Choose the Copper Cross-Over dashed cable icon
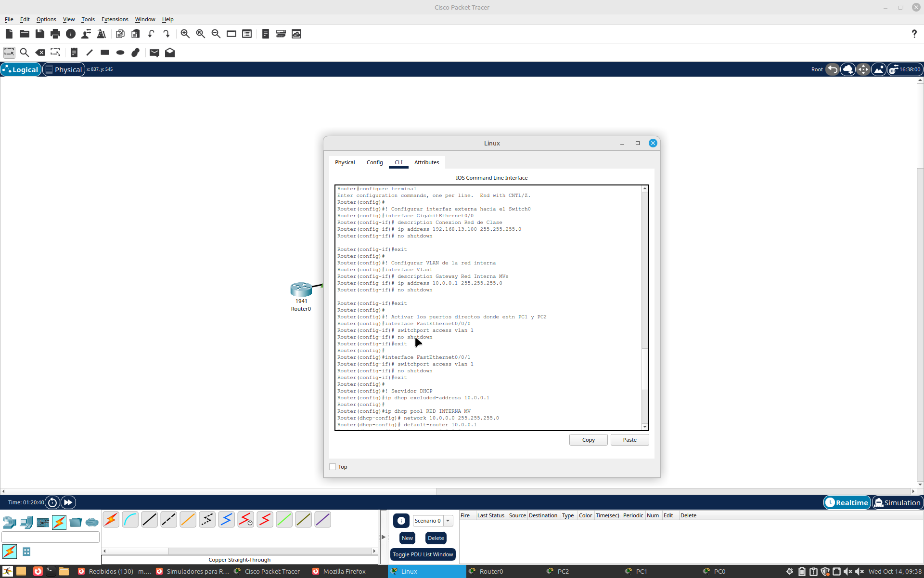The image size is (924, 578). [169, 520]
